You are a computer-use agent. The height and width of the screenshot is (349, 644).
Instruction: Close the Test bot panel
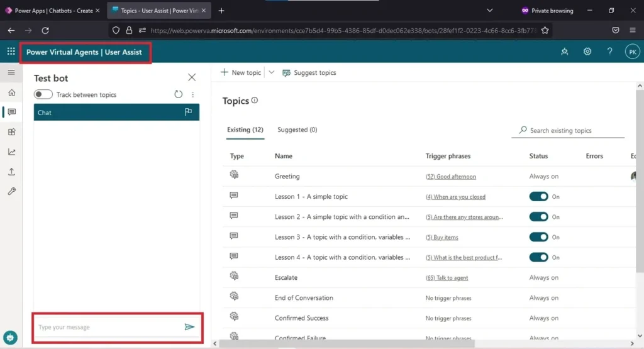pyautogui.click(x=191, y=77)
